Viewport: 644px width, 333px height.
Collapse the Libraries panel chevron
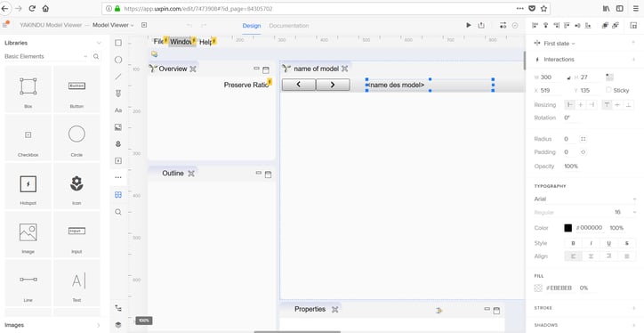(x=99, y=43)
